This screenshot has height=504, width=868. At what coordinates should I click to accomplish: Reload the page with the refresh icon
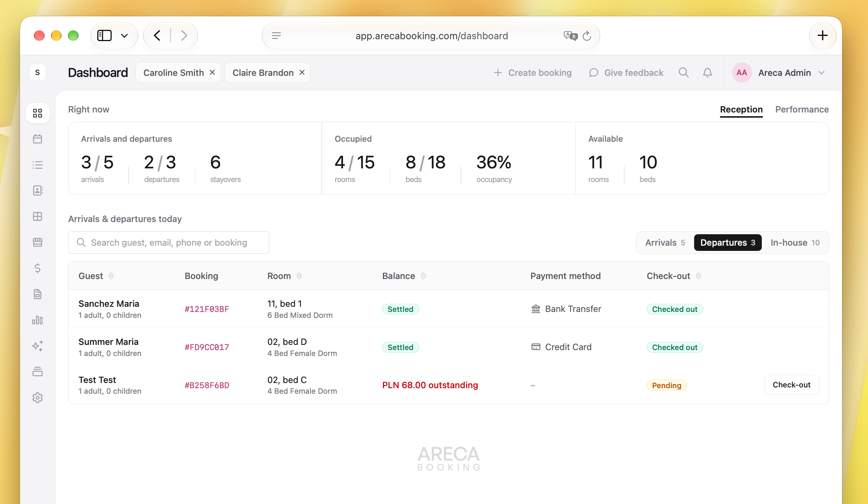coord(587,36)
